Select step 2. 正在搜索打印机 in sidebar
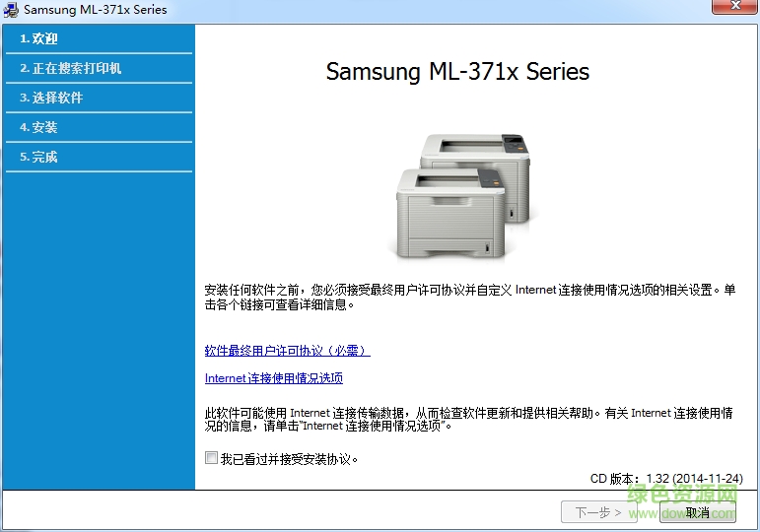This screenshot has width=760, height=532. [99, 68]
